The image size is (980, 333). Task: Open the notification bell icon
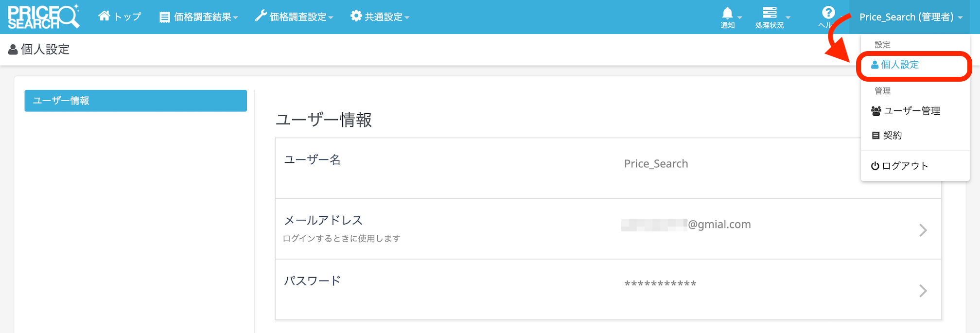pyautogui.click(x=727, y=13)
